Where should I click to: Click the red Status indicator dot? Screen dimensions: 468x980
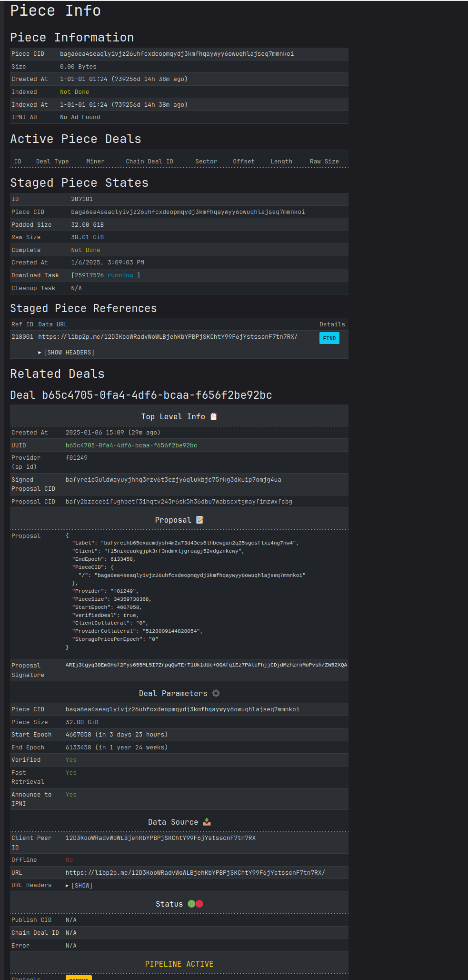coord(199,904)
